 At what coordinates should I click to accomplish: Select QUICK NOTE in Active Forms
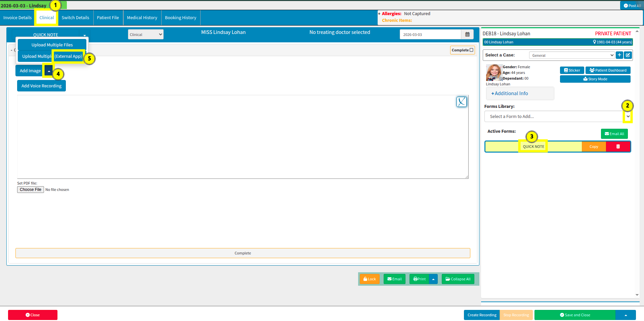click(533, 147)
